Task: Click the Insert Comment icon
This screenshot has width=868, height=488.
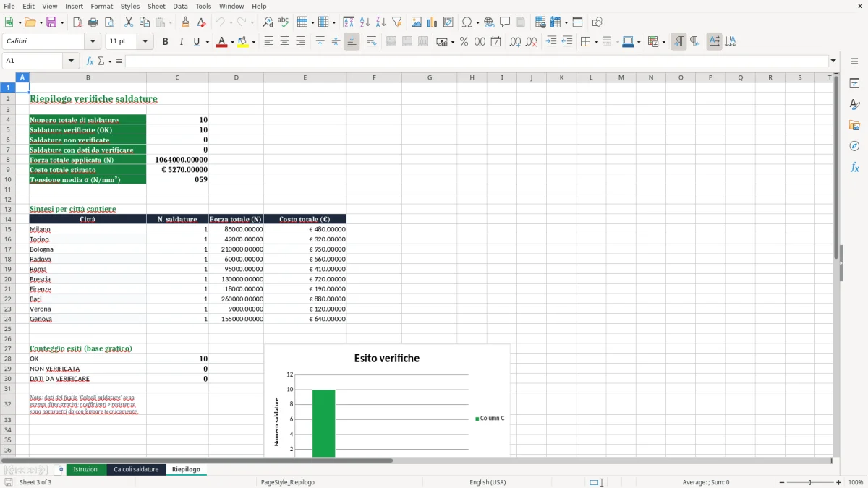Action: 505,22
